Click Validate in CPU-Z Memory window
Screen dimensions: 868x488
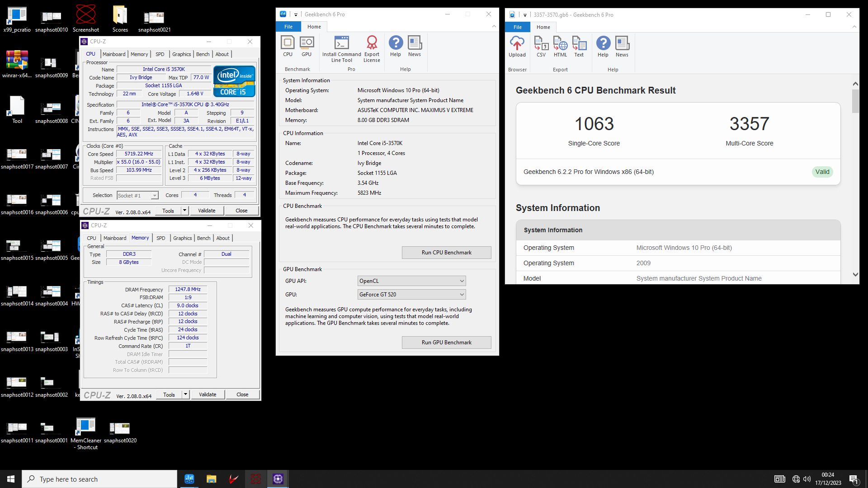pos(208,394)
